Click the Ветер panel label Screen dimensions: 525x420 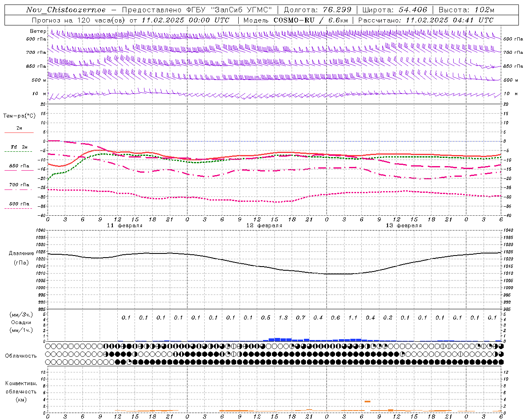point(38,31)
